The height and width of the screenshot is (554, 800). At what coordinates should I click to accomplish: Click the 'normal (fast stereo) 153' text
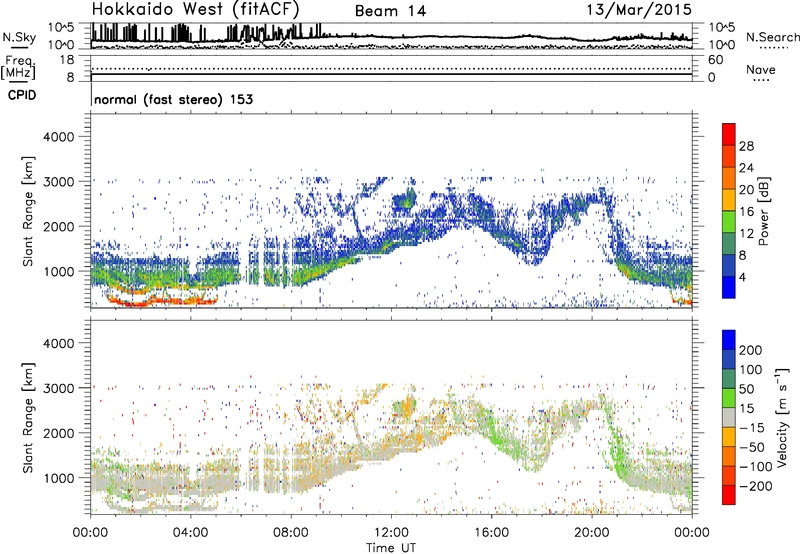pyautogui.click(x=173, y=99)
